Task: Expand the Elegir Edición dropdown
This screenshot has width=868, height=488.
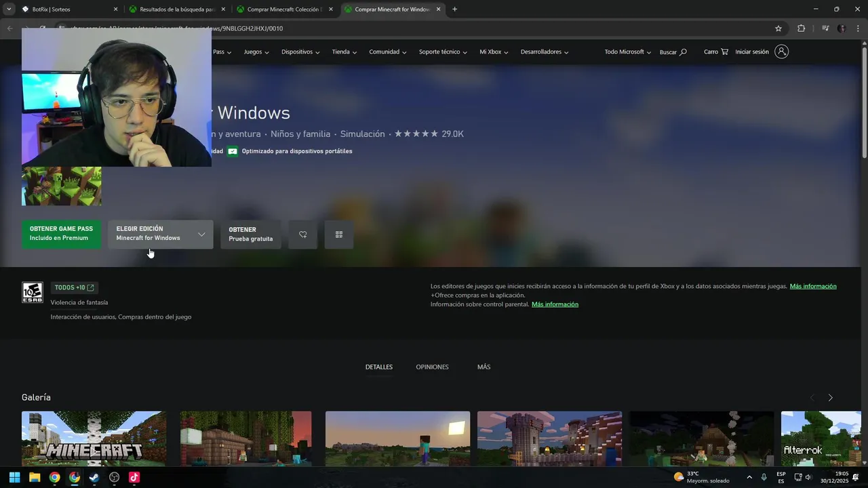Action: point(161,235)
